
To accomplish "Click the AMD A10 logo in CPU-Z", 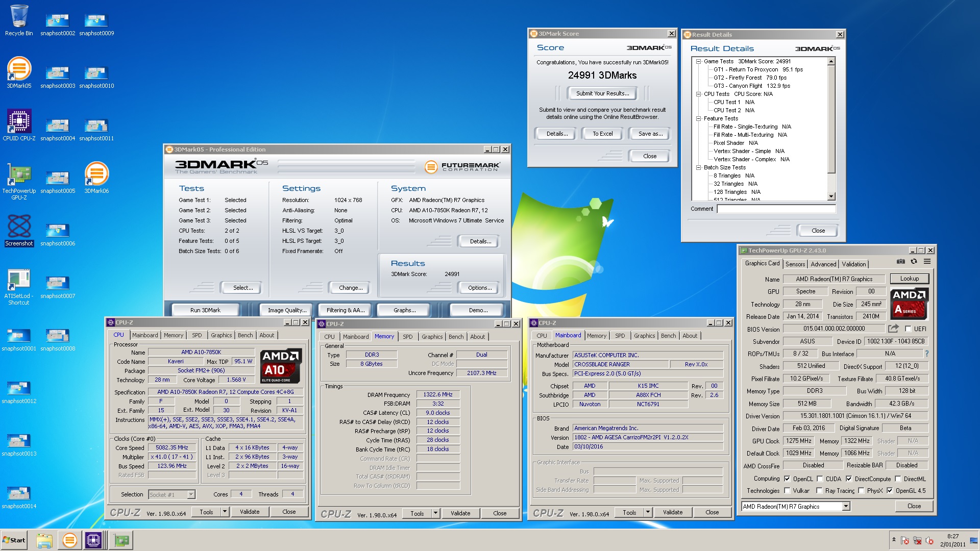I will pos(281,366).
